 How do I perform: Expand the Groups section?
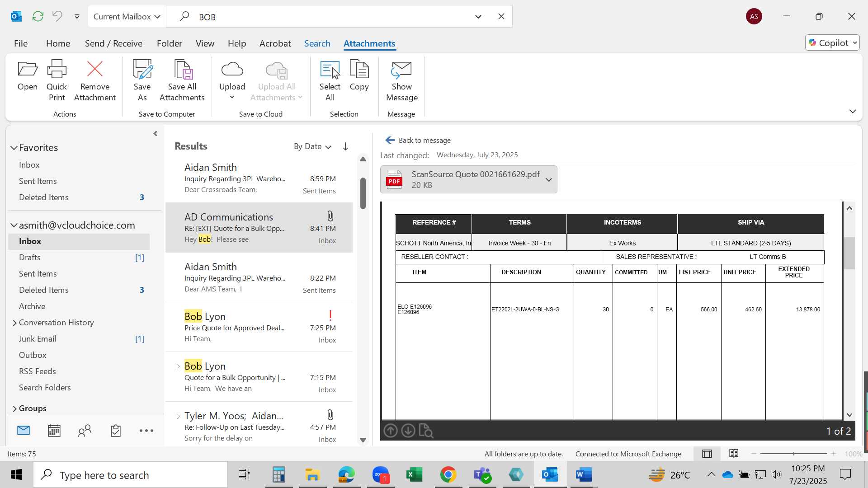coord(14,408)
